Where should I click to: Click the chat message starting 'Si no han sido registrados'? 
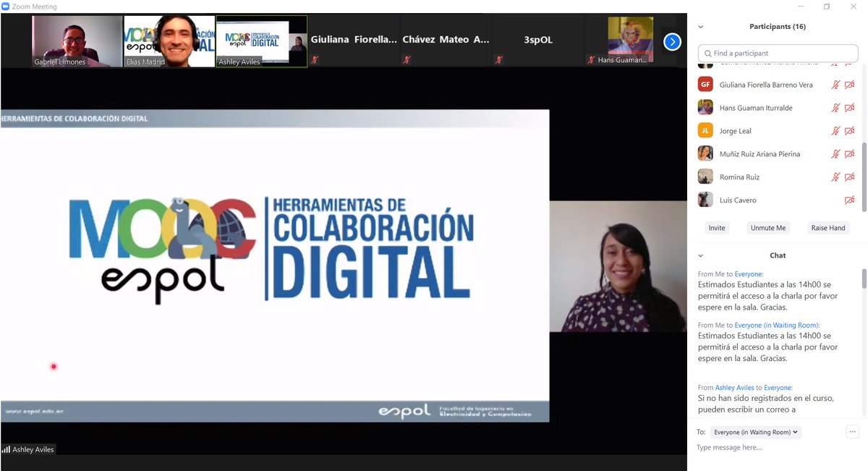point(767,404)
